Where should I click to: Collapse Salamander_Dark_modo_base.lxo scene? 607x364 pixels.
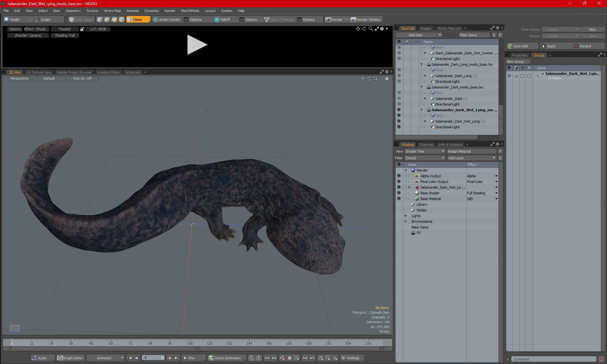tap(421, 87)
